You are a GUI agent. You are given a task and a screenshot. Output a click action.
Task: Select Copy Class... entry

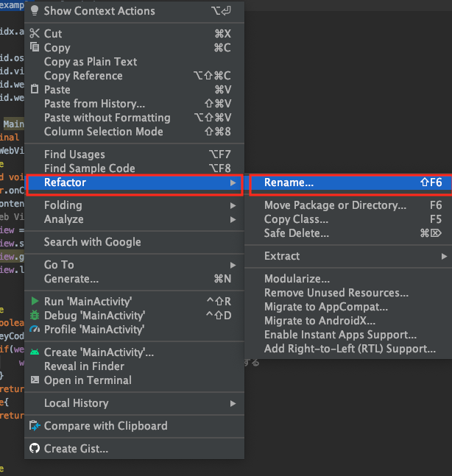348,219
